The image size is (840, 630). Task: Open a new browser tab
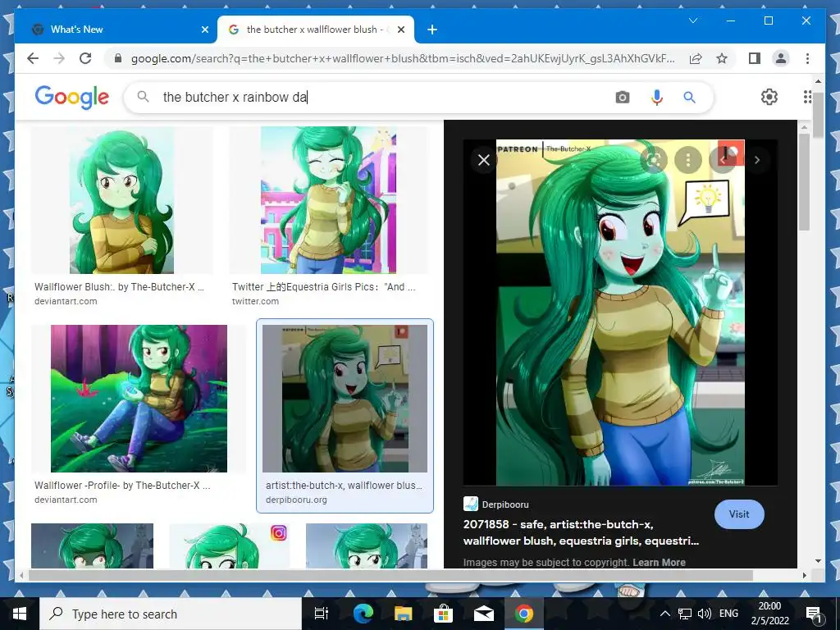pyautogui.click(x=432, y=30)
